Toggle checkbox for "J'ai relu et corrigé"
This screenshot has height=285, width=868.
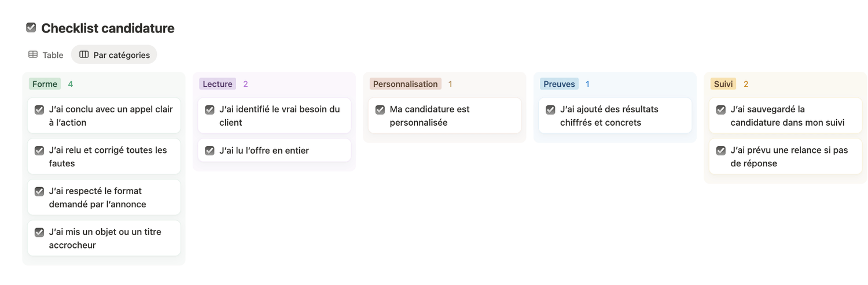(39, 151)
